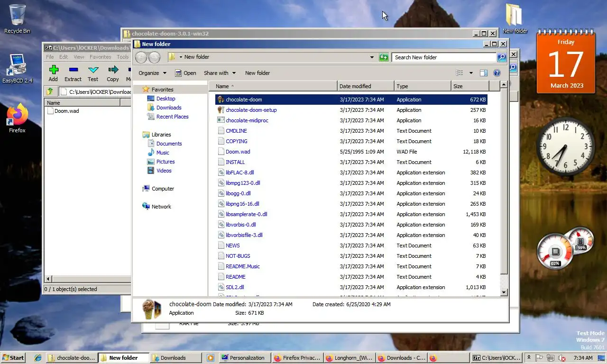The height and width of the screenshot is (364, 607).
Task: Open Downloads in Favorites navigation
Action: pos(169,108)
